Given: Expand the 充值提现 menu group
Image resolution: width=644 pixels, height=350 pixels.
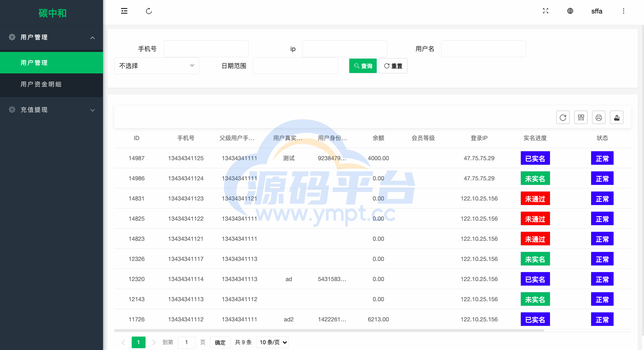Looking at the screenshot, I should pyautogui.click(x=93, y=110).
